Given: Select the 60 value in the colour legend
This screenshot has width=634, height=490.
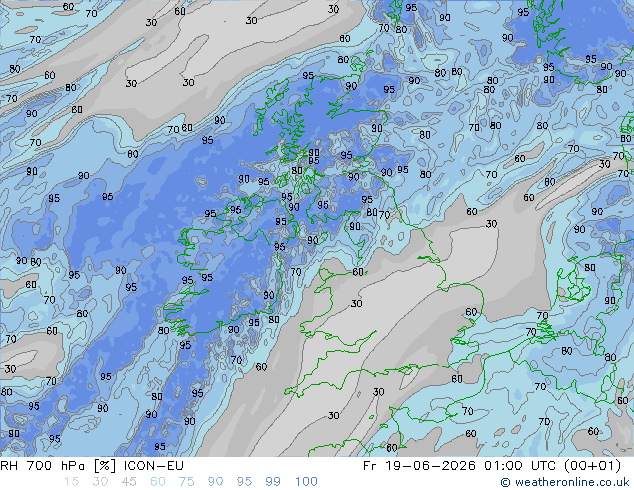Looking at the screenshot, I should 158,482.
